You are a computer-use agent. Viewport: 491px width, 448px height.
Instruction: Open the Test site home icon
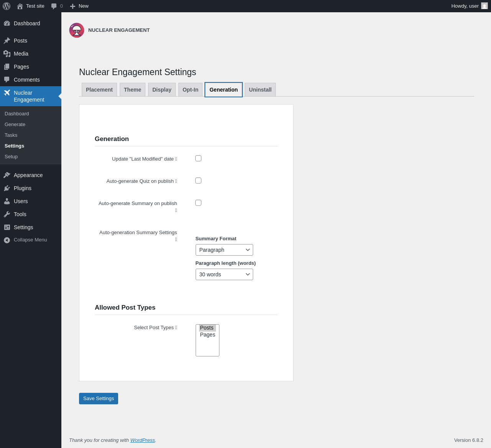(20, 6)
